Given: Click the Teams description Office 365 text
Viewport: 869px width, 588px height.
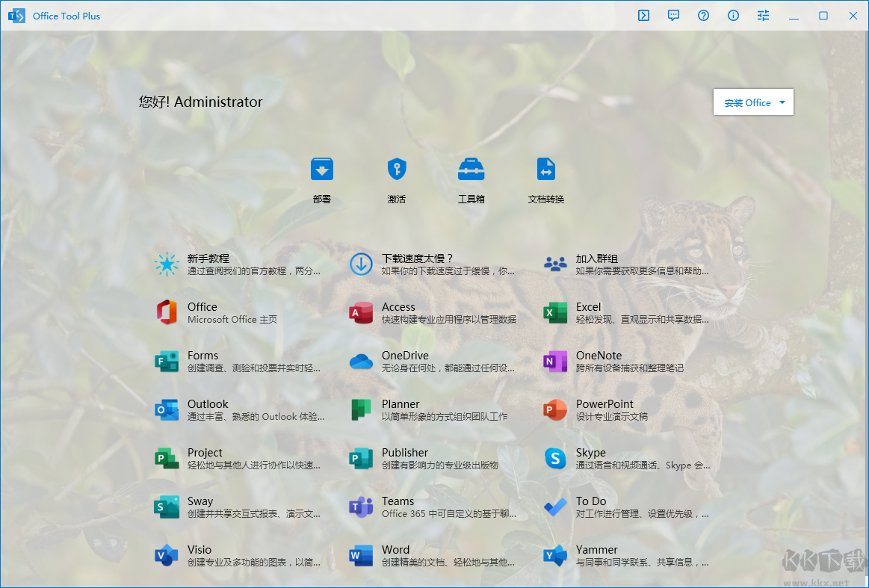Looking at the screenshot, I should click(449, 514).
